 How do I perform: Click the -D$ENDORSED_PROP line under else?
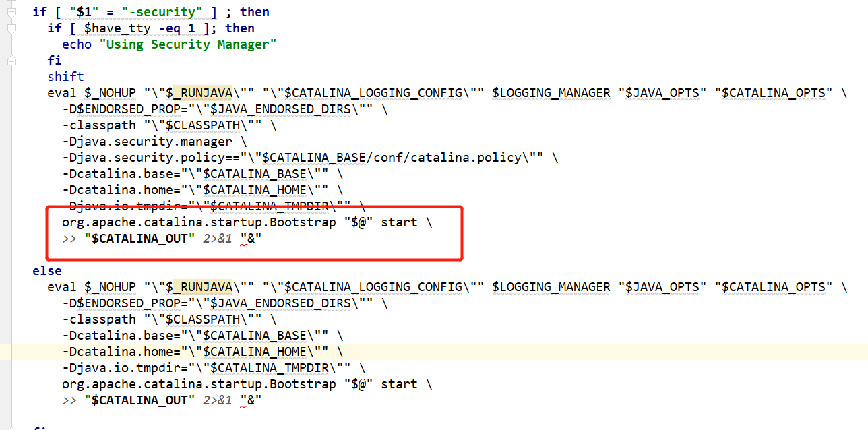tap(225, 303)
